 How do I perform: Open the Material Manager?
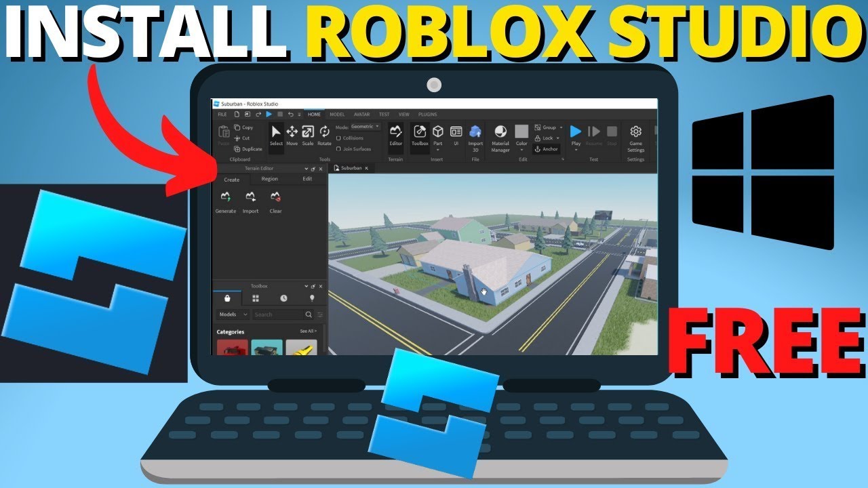coord(500,138)
